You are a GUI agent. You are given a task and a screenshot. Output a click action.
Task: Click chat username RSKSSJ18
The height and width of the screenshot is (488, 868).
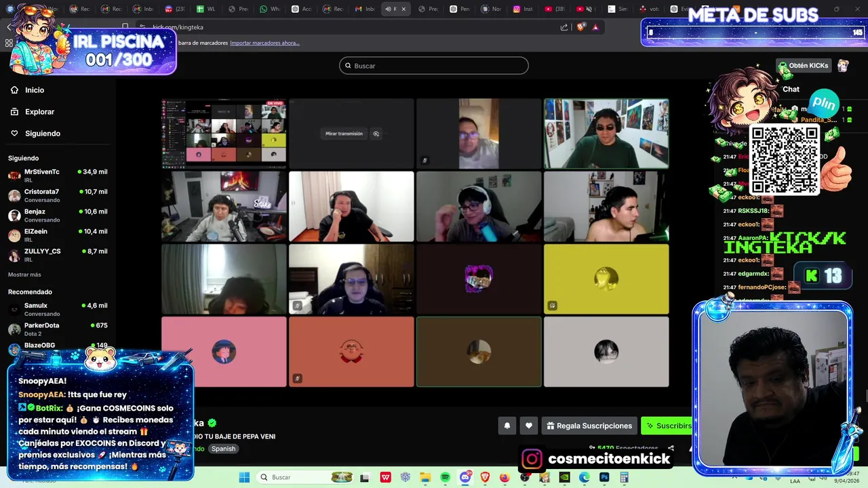point(753,211)
